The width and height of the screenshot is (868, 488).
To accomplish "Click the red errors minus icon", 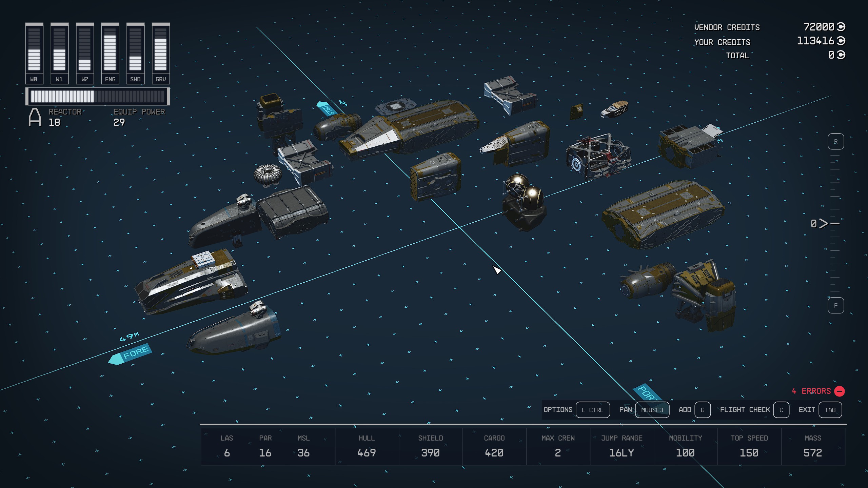I will click(x=839, y=391).
